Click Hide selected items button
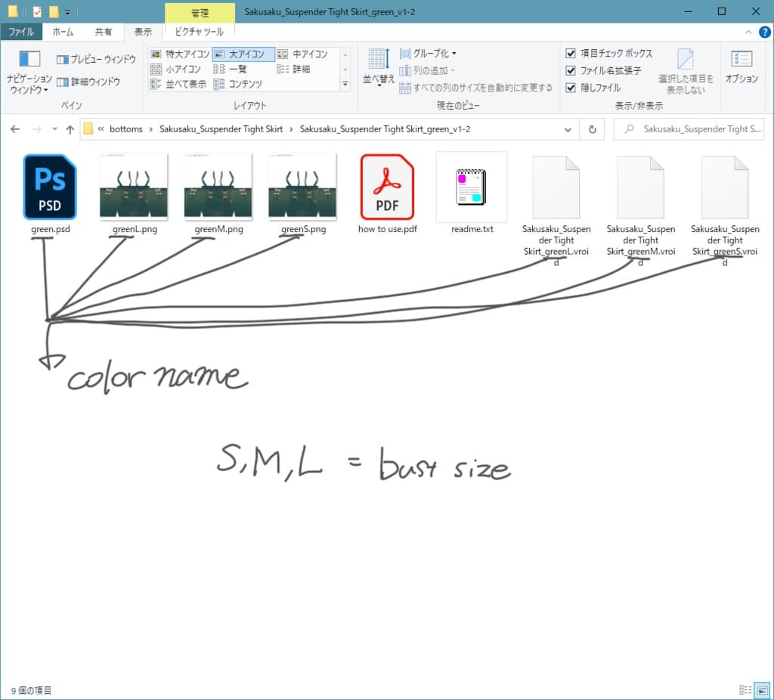This screenshot has width=774, height=700. [686, 72]
